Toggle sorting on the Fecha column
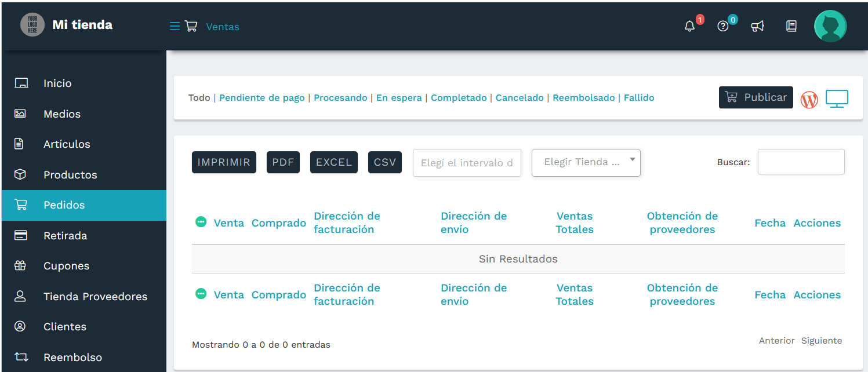 [x=770, y=223]
